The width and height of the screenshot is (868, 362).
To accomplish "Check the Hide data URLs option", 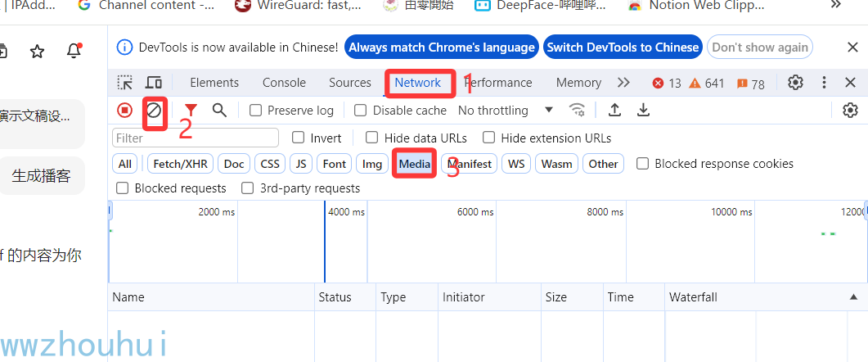I will [x=372, y=138].
